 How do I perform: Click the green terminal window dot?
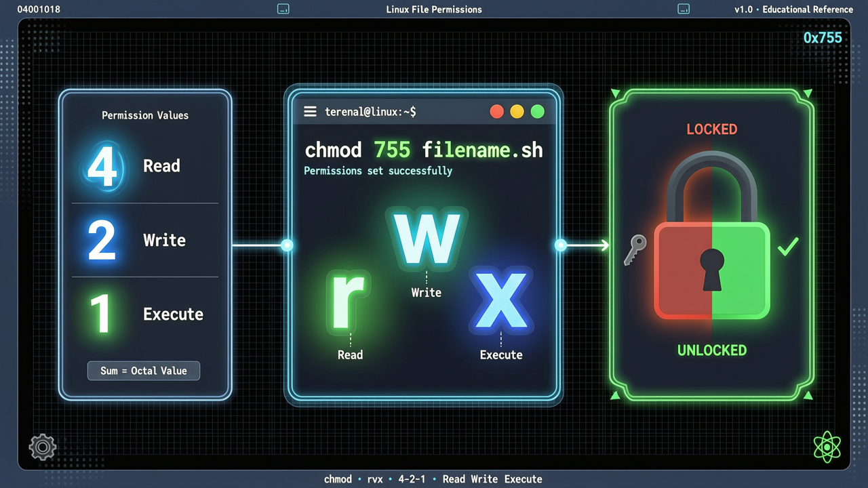pyautogui.click(x=538, y=112)
